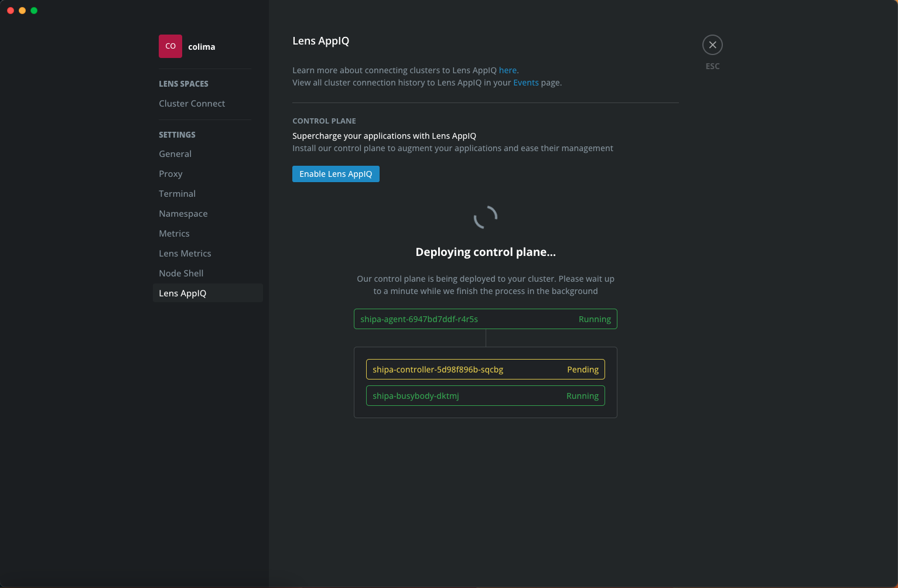Open the Events page link
The image size is (898, 588).
(526, 83)
